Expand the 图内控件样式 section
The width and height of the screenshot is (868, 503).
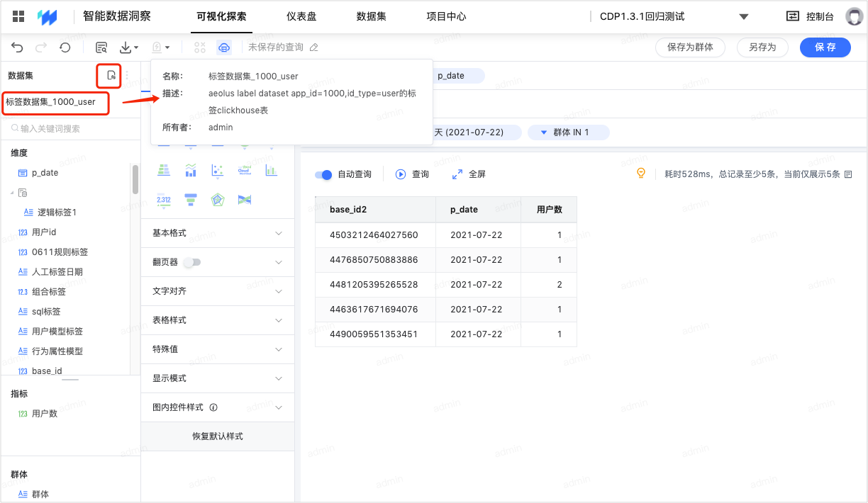(218, 407)
